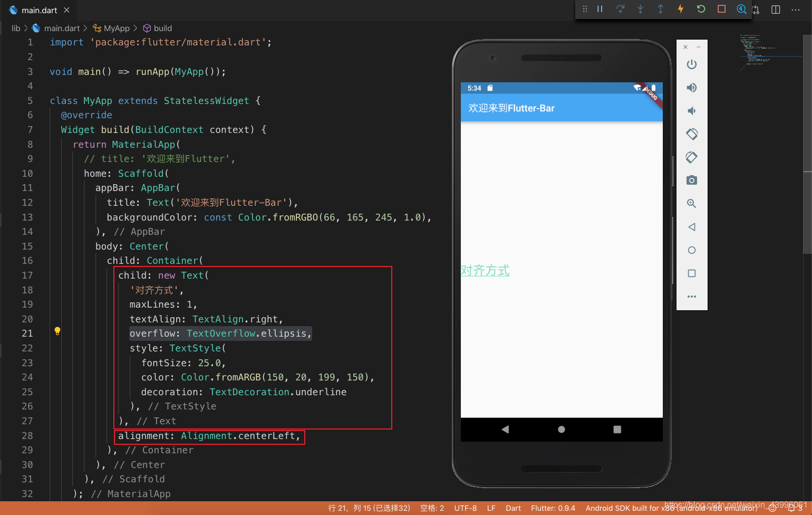Close the main.dart editor tab
Screen dimensions: 812x515
coord(66,10)
